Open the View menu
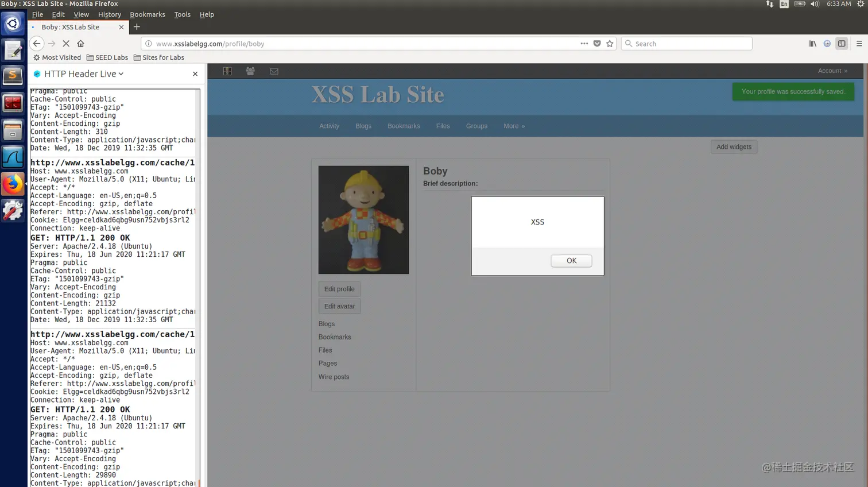Image resolution: width=868 pixels, height=487 pixels. pos(82,14)
